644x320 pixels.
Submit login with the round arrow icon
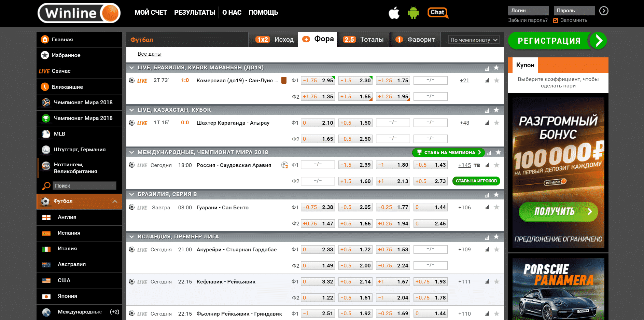(x=604, y=11)
